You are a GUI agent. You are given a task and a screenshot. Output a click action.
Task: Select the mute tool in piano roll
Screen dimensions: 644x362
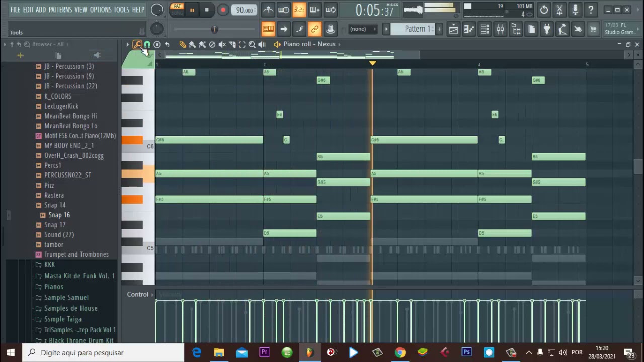tap(222, 44)
